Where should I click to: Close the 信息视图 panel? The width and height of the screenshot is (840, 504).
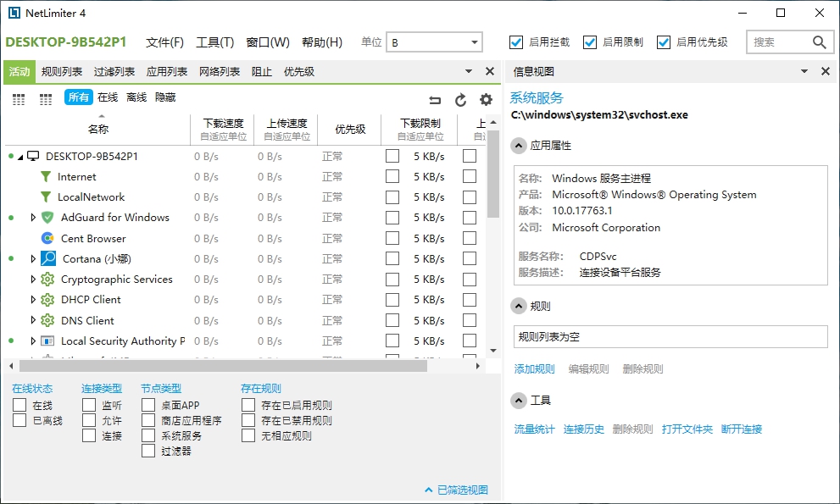[826, 71]
